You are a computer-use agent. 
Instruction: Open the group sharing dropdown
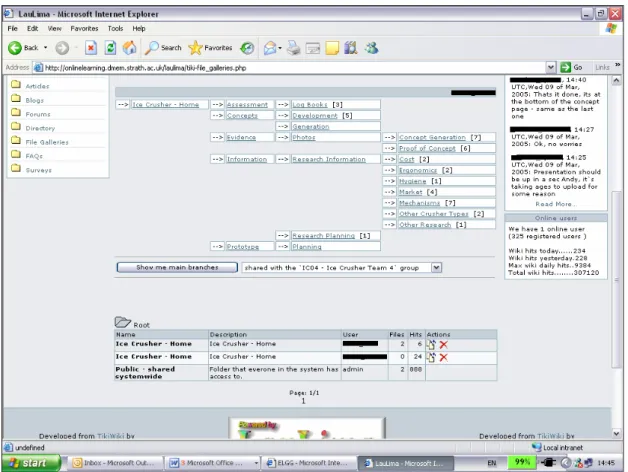(x=437, y=268)
